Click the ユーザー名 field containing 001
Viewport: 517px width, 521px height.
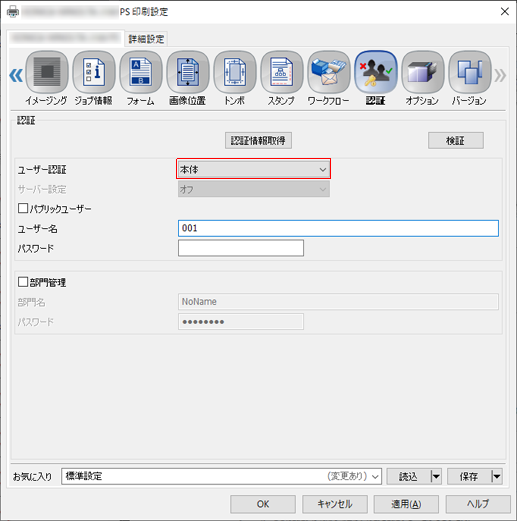[338, 228]
